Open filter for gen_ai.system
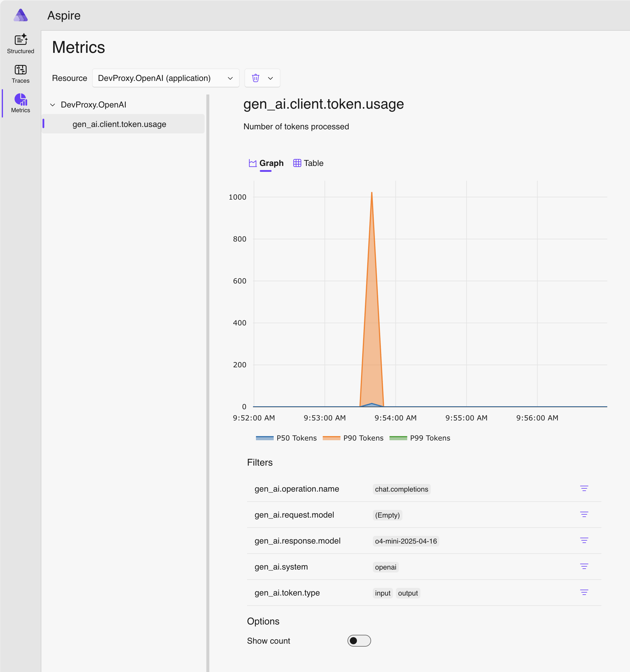 584,567
